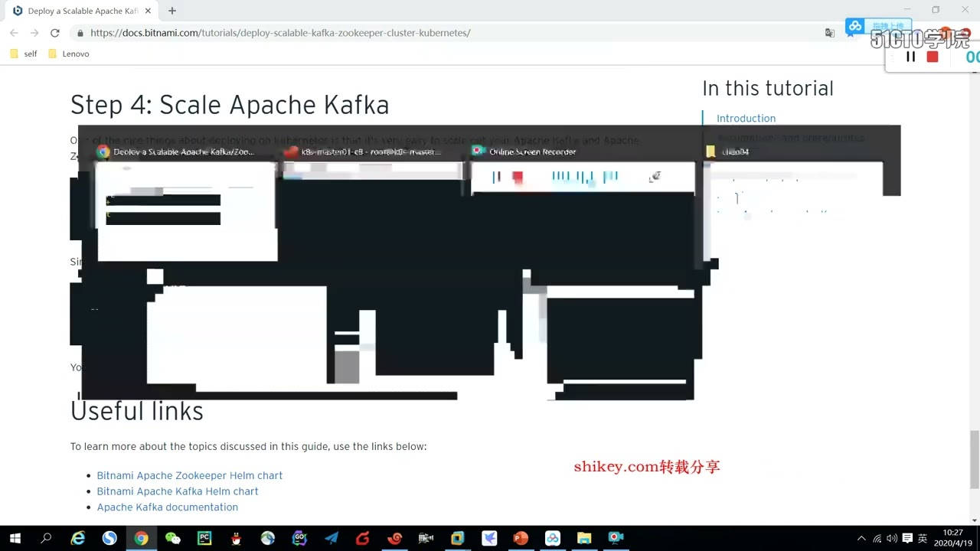Click the blue bird taskbar icon
This screenshot has height=551, width=980.
(489, 538)
